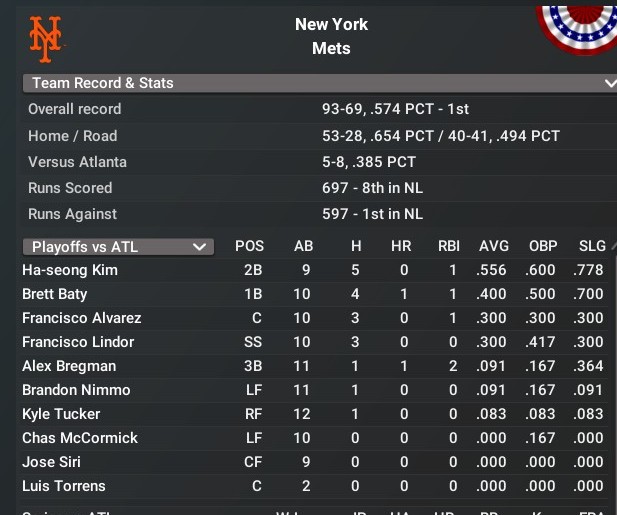Click Chas McCormick's name
617x515 pixels.
[x=80, y=438]
